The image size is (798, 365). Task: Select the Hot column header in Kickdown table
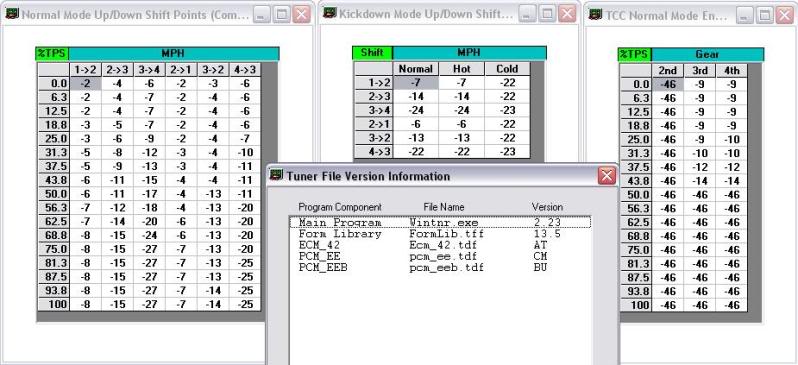tap(462, 69)
